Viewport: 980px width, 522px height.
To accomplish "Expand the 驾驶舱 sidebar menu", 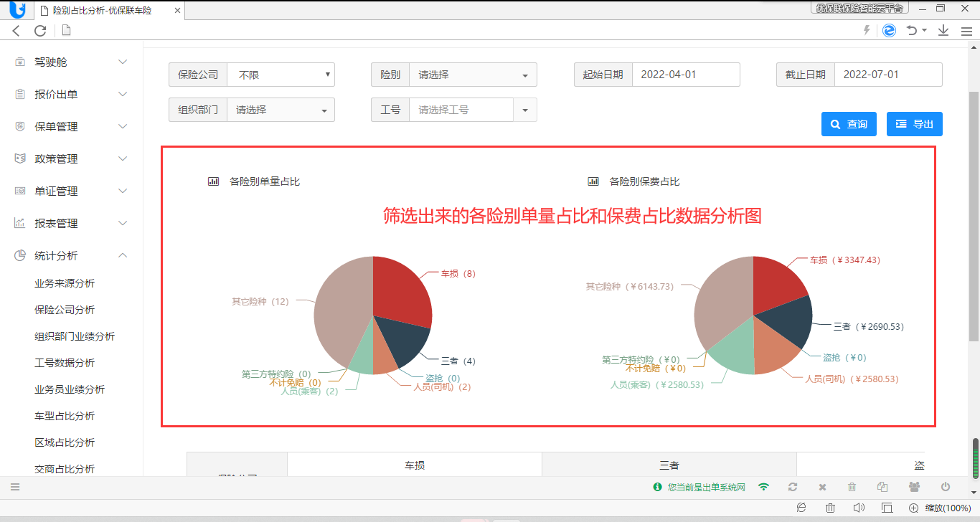I will pyautogui.click(x=72, y=62).
